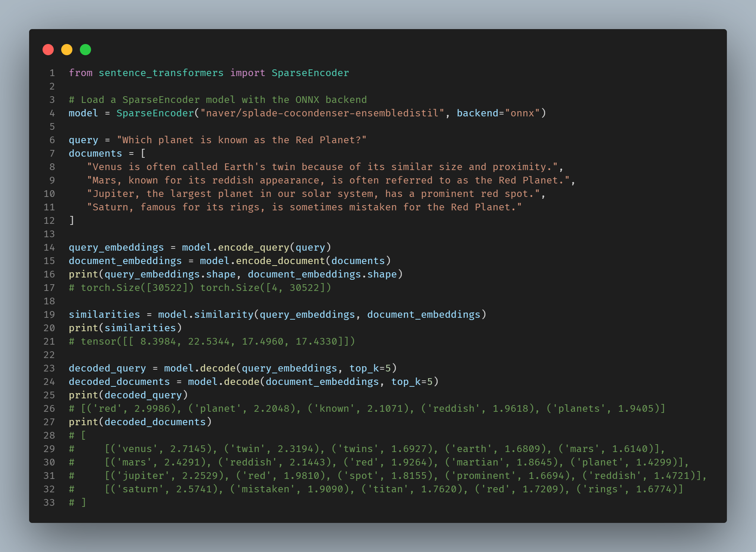Image resolution: width=756 pixels, height=552 pixels.
Task: Click the model name string "naver/splade-cocondenser-ensembledistil"
Action: coord(322,113)
